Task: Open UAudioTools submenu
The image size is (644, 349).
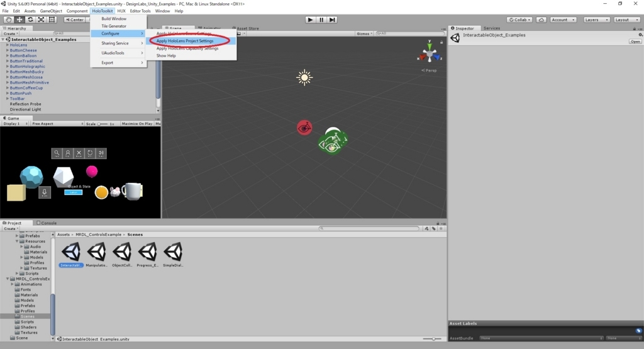Action: click(118, 53)
